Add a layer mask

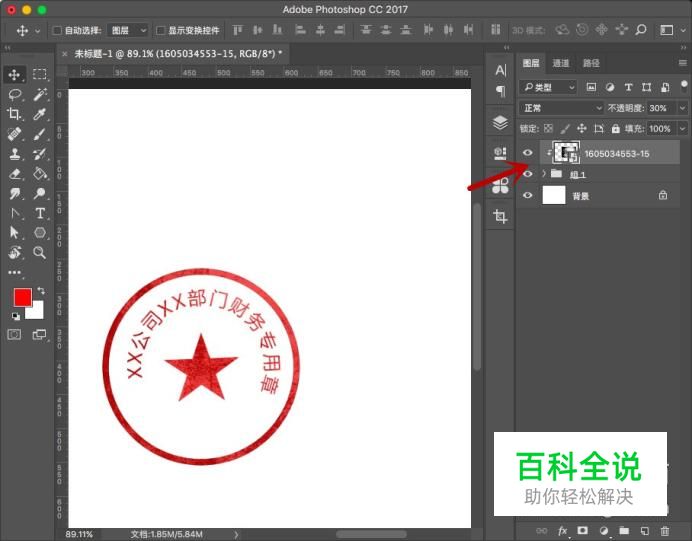pos(583,530)
